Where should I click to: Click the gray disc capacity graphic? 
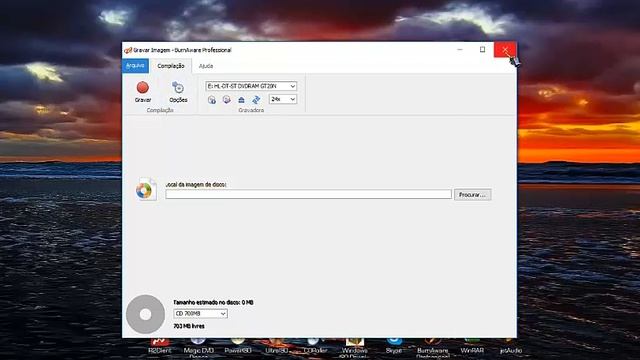pyautogui.click(x=145, y=314)
